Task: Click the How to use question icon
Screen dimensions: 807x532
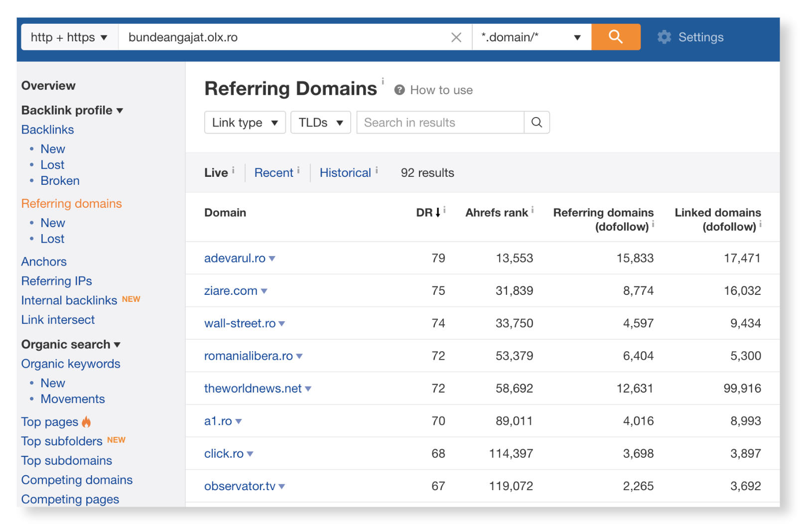Action: [399, 90]
